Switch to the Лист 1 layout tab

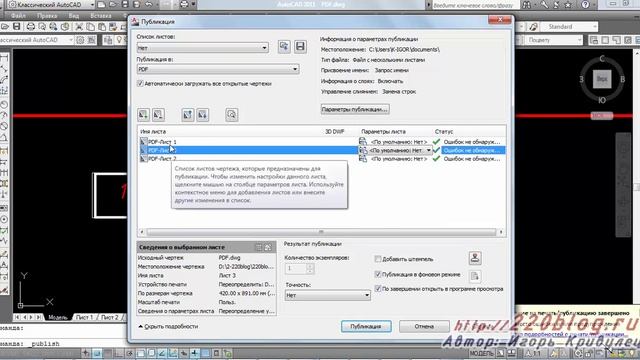84,317
